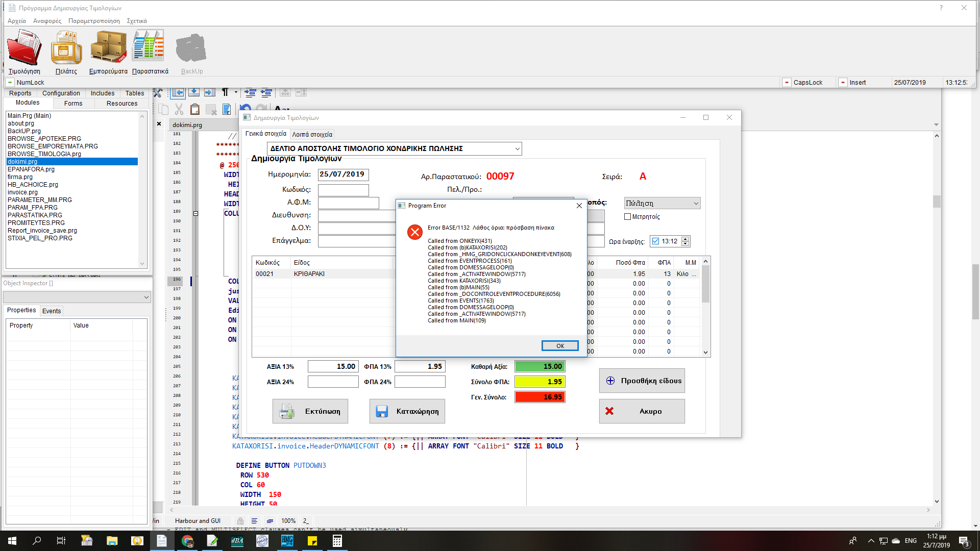Toggle the bottom panel visibility icon

coord(194,92)
